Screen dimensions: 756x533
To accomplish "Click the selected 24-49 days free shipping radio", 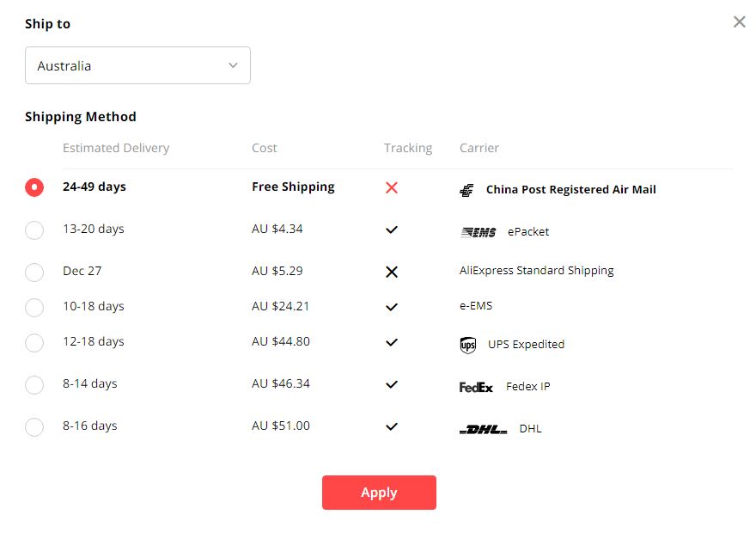I will coord(34,187).
